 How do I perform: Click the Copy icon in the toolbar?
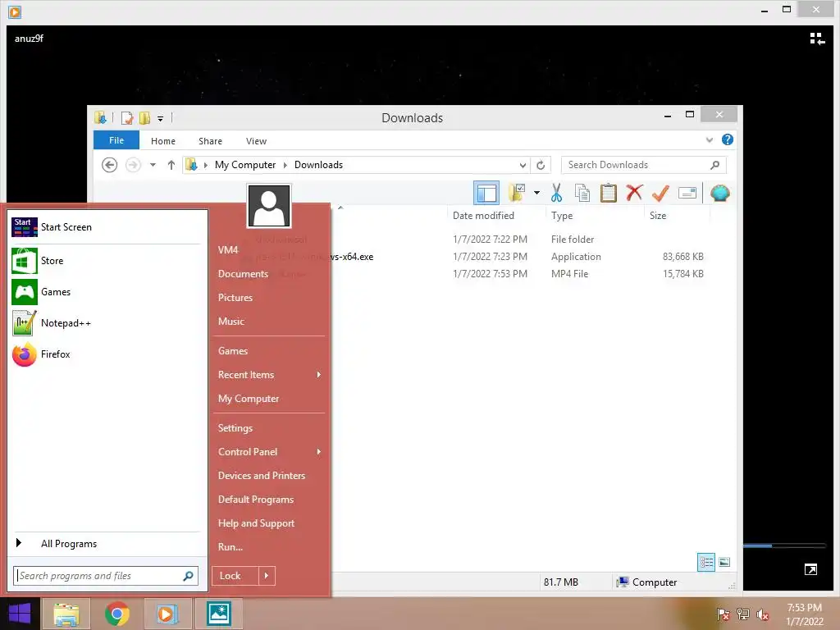[582, 193]
